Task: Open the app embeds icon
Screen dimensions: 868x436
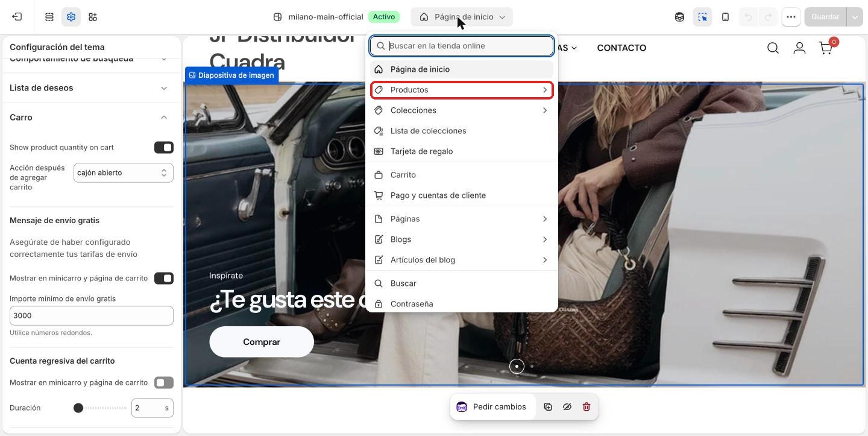Action: (93, 17)
